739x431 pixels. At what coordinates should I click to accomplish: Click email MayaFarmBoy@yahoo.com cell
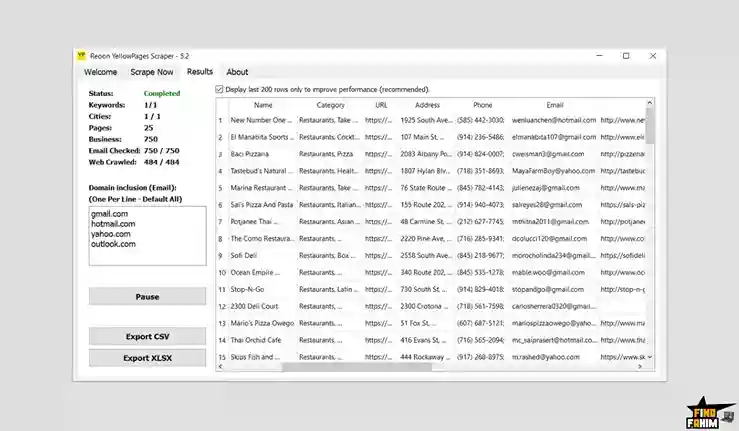(553, 171)
